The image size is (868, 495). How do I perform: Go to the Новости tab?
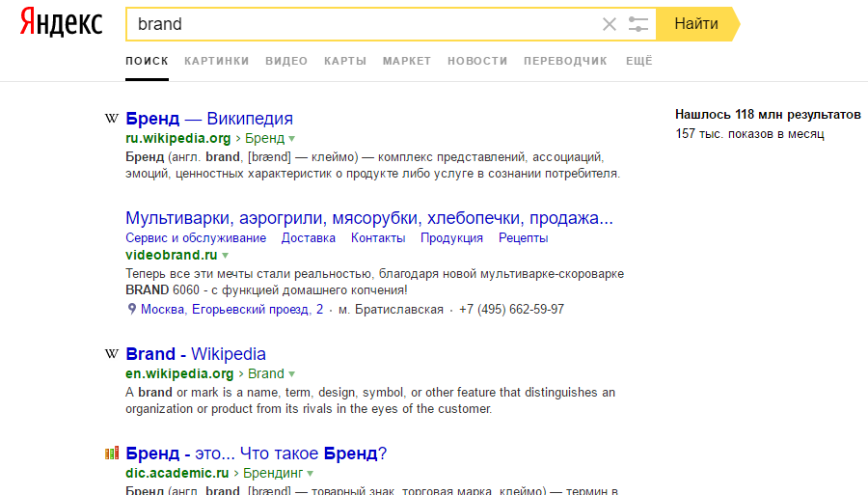pos(477,61)
